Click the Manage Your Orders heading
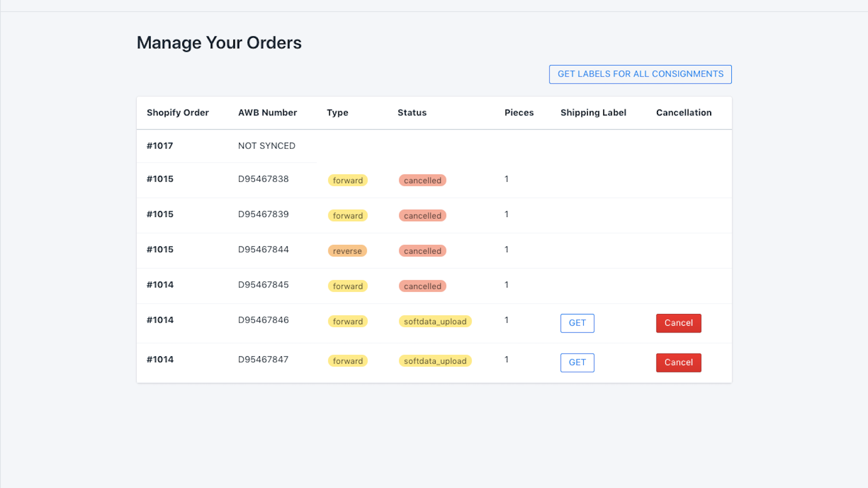868x488 pixels. pyautogui.click(x=219, y=43)
